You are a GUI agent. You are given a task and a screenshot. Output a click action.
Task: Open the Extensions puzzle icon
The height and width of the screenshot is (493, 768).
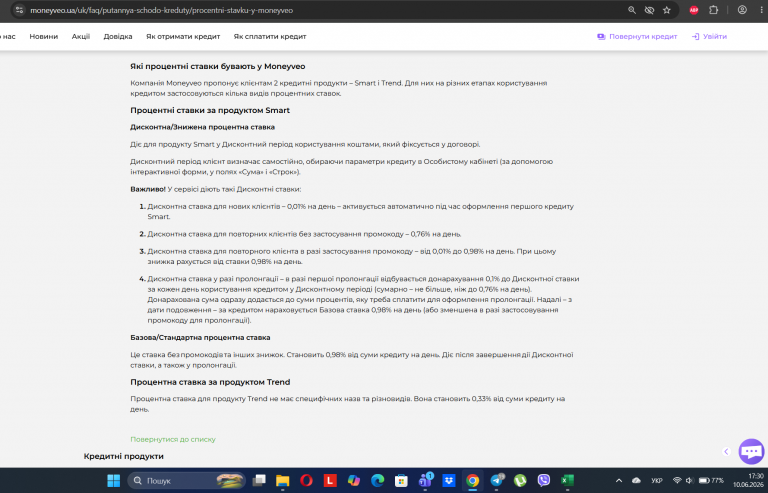[714, 10]
